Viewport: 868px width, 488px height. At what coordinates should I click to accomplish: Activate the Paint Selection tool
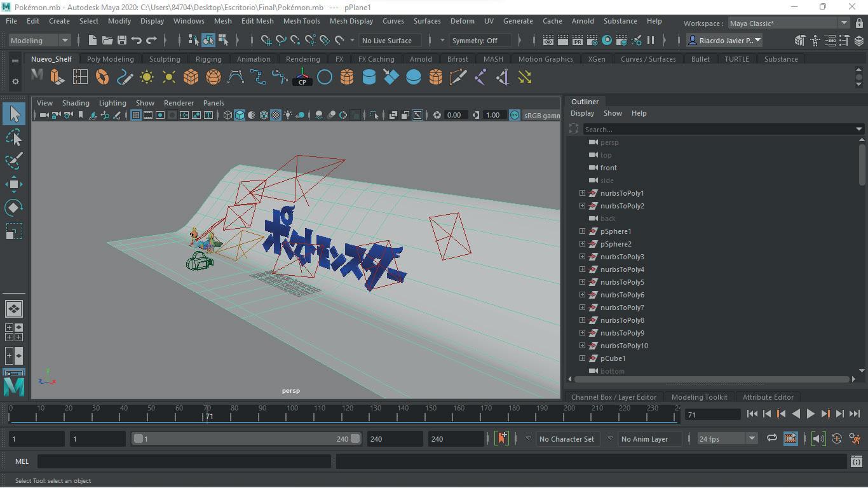point(14,161)
